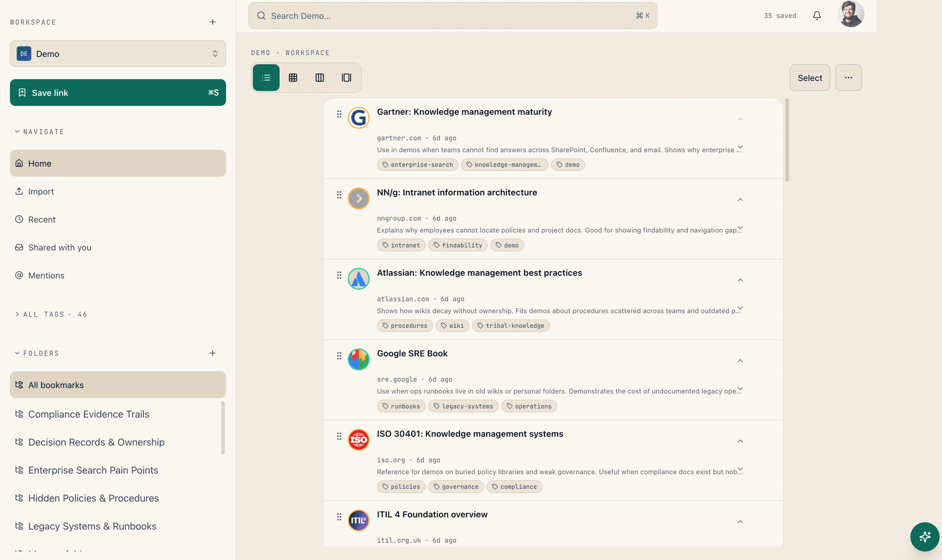Image resolution: width=942 pixels, height=560 pixels.
Task: Open Shared with you
Action: coord(118,247)
